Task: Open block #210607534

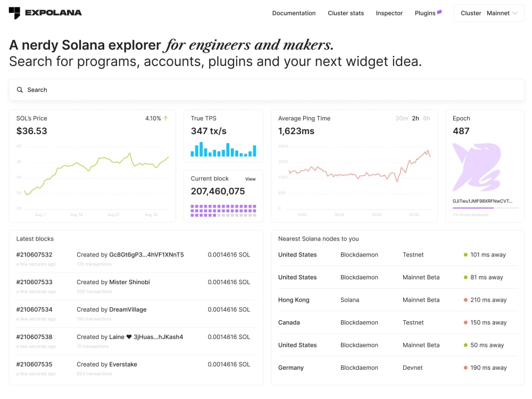Action: click(x=34, y=310)
